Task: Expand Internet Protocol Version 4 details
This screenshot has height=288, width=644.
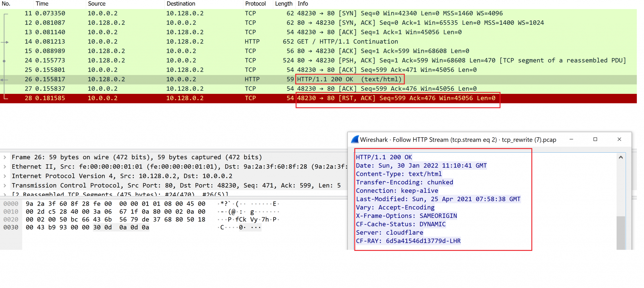Action: [x=5, y=176]
